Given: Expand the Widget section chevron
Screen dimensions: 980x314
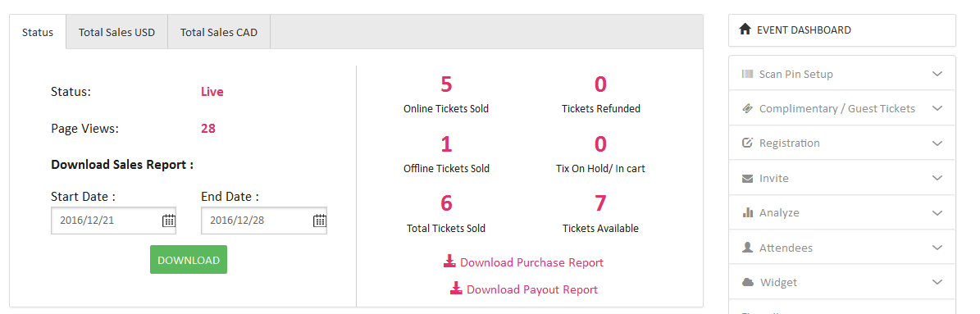Looking at the screenshot, I should pyautogui.click(x=937, y=282).
